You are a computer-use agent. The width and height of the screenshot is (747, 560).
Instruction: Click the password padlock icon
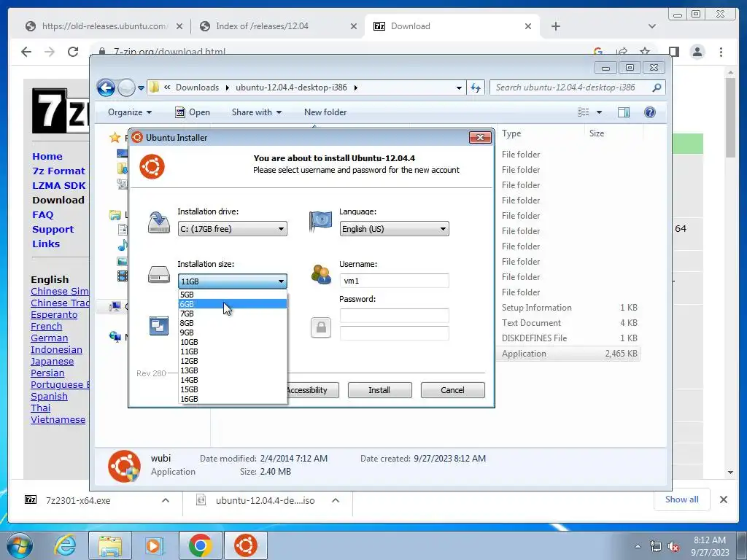coord(321,327)
